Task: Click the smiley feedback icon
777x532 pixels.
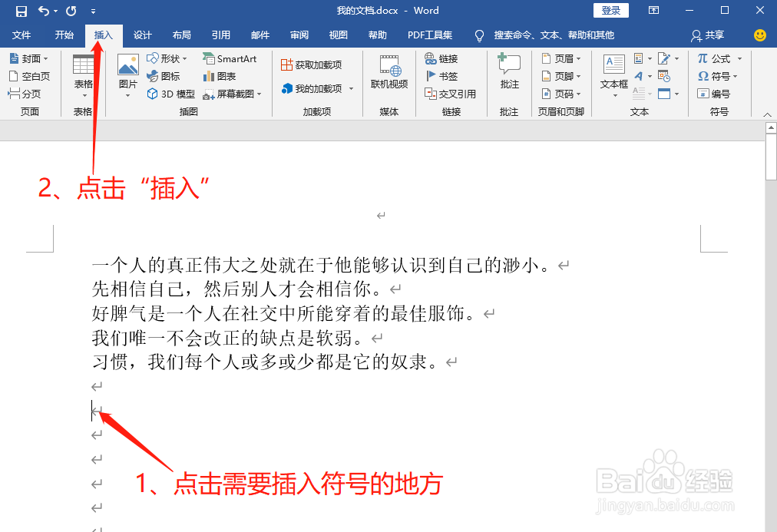Action: 759,35
